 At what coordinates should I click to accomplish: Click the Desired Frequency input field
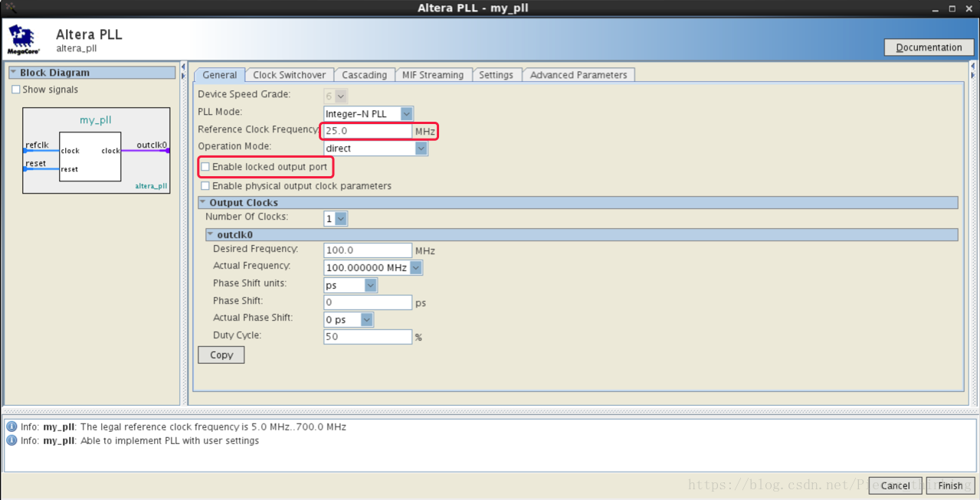pyautogui.click(x=368, y=250)
